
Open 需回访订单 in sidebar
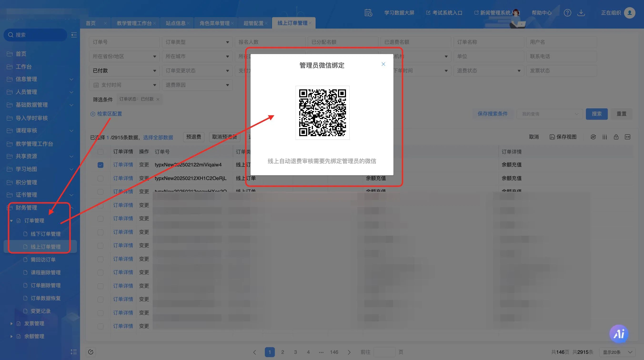(x=43, y=260)
